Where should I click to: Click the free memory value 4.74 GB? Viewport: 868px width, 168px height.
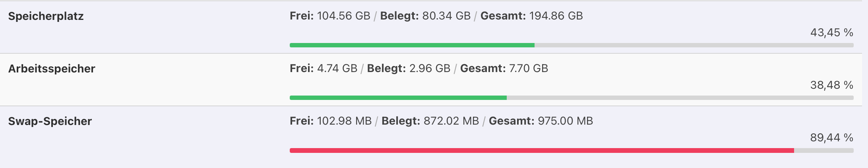[337, 68]
